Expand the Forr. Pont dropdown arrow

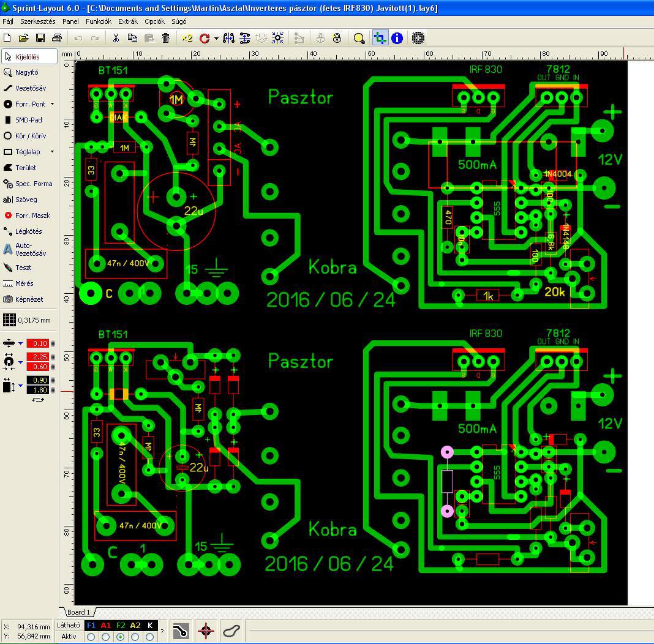pyautogui.click(x=52, y=104)
